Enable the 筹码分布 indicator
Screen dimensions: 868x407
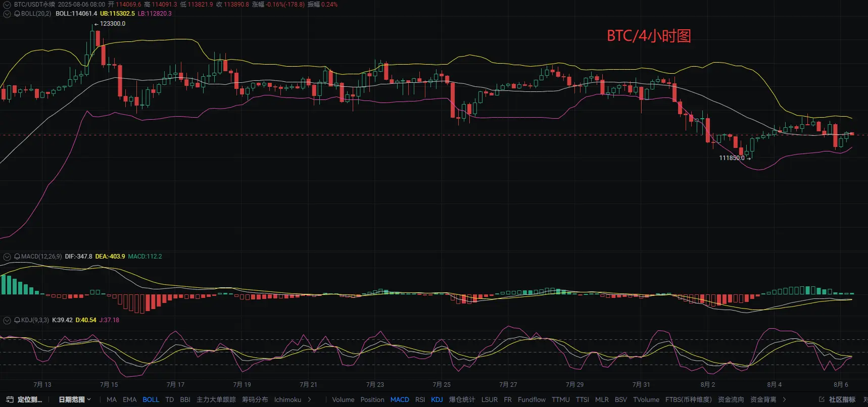pyautogui.click(x=255, y=399)
